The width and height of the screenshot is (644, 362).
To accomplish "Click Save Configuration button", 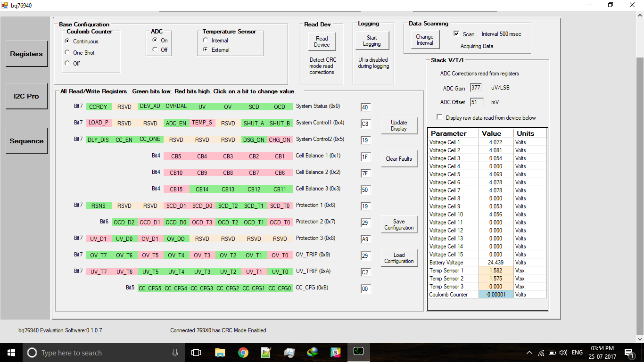I will click(399, 224).
